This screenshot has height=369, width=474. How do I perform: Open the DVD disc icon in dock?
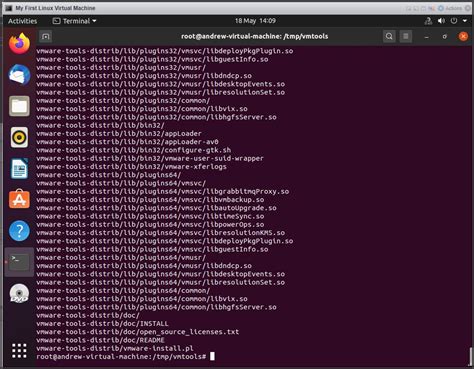point(19,293)
